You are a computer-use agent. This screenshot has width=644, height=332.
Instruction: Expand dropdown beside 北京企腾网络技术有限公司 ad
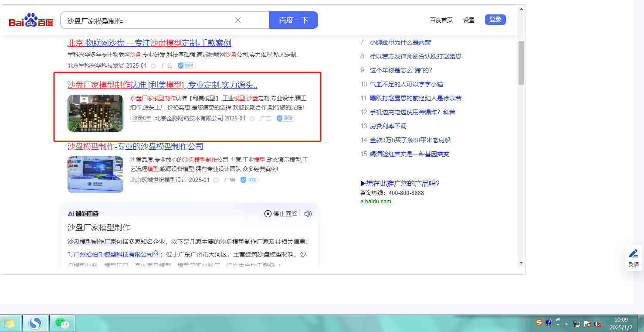(x=252, y=119)
